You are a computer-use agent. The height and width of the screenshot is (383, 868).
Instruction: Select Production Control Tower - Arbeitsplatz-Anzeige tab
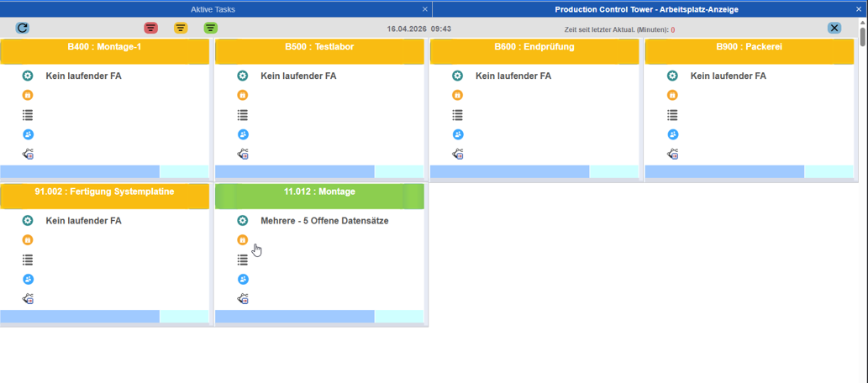(x=646, y=9)
